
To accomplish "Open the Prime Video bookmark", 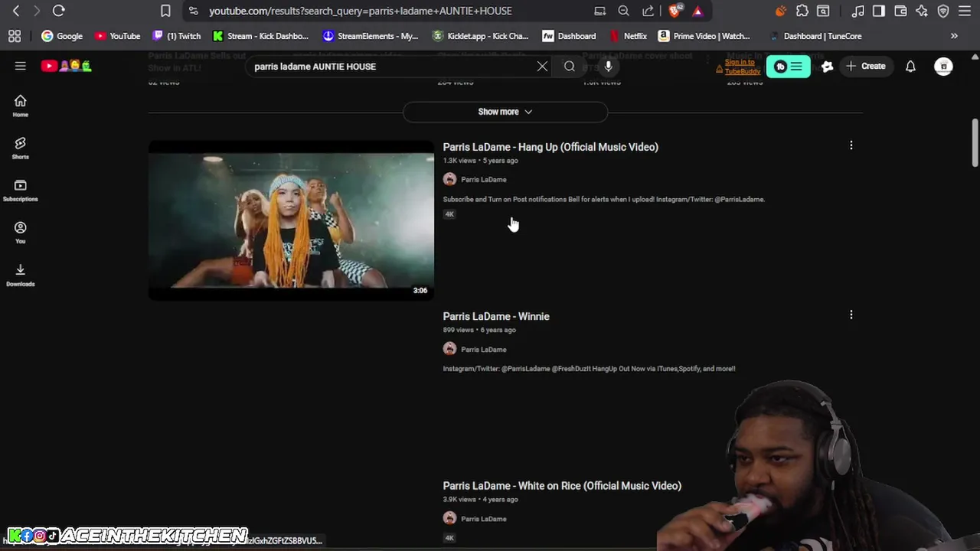I will click(x=704, y=36).
